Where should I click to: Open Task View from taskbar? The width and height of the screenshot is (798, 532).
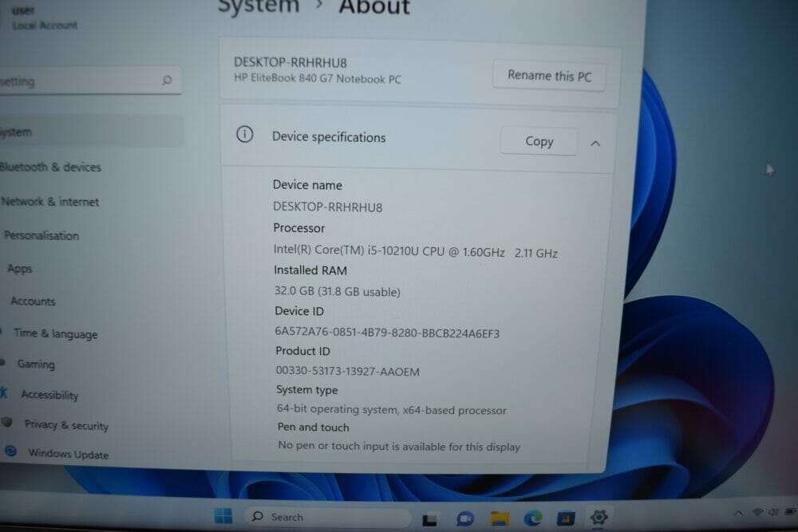[x=429, y=519]
